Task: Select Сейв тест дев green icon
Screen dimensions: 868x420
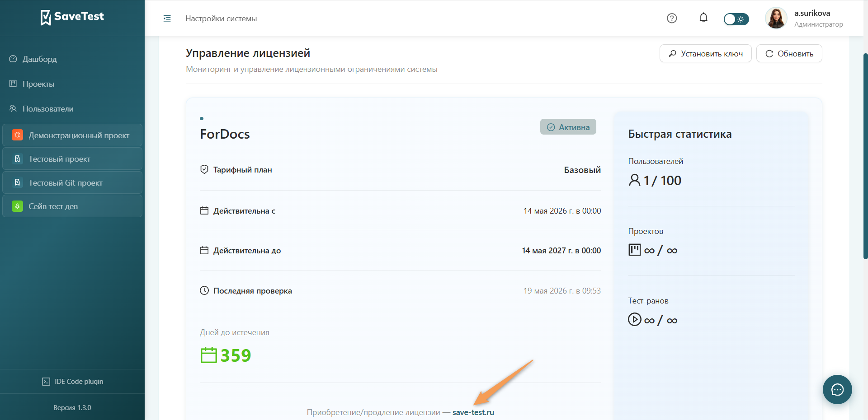Action: (x=17, y=206)
